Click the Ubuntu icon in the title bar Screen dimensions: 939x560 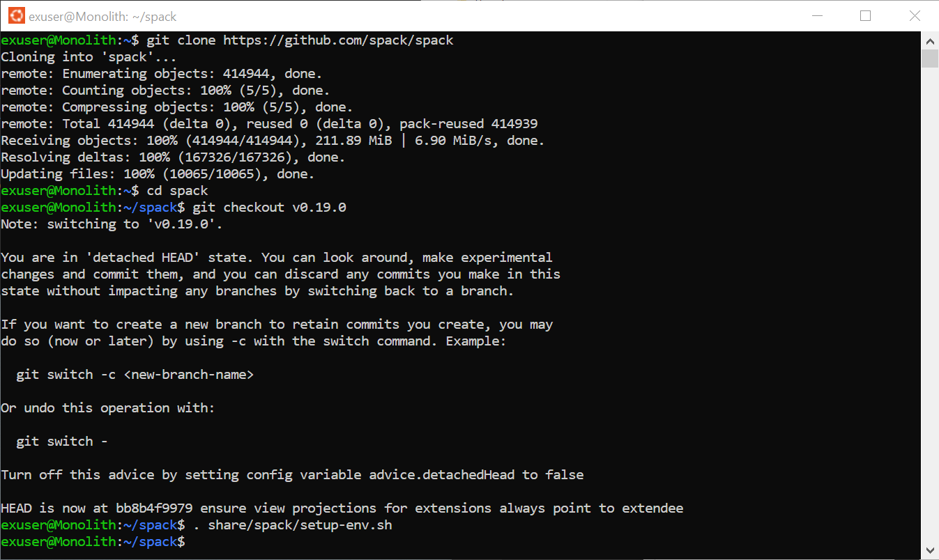click(16, 16)
